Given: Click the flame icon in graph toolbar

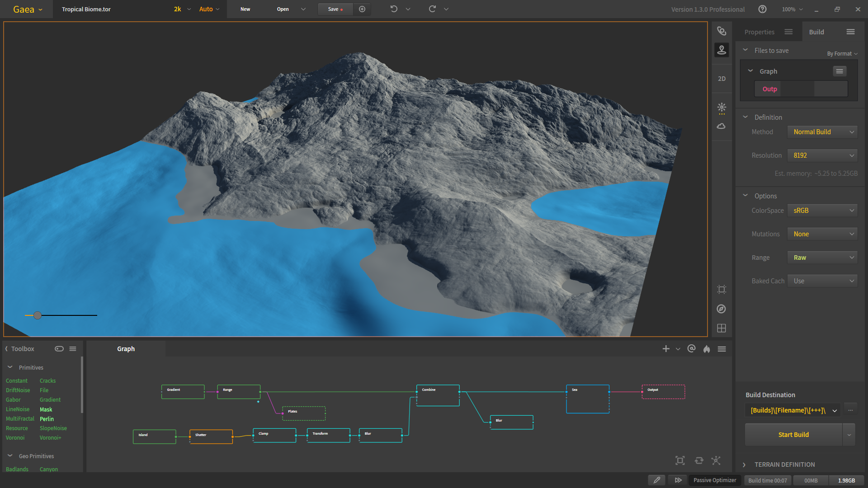Looking at the screenshot, I should (x=707, y=349).
